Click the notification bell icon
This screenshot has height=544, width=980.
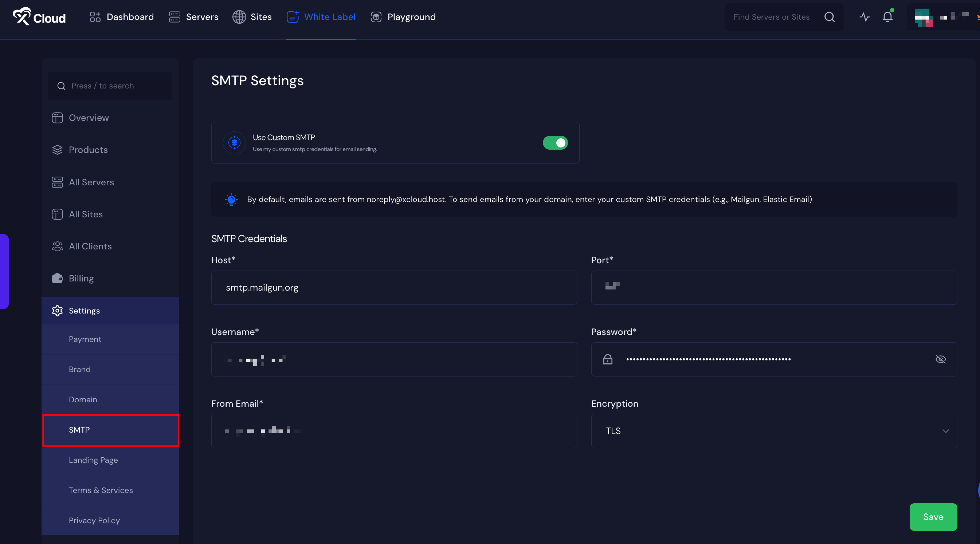pyautogui.click(x=887, y=17)
